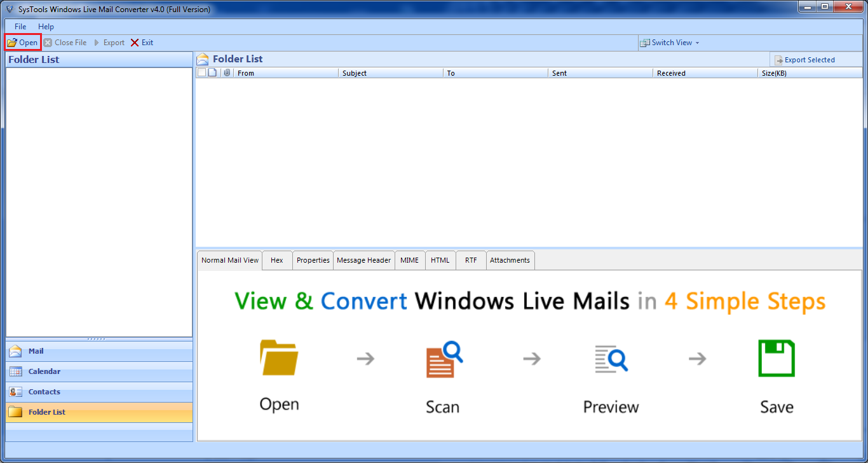Switch to the Normal Mail View tab
The image size is (868, 463).
(x=230, y=260)
